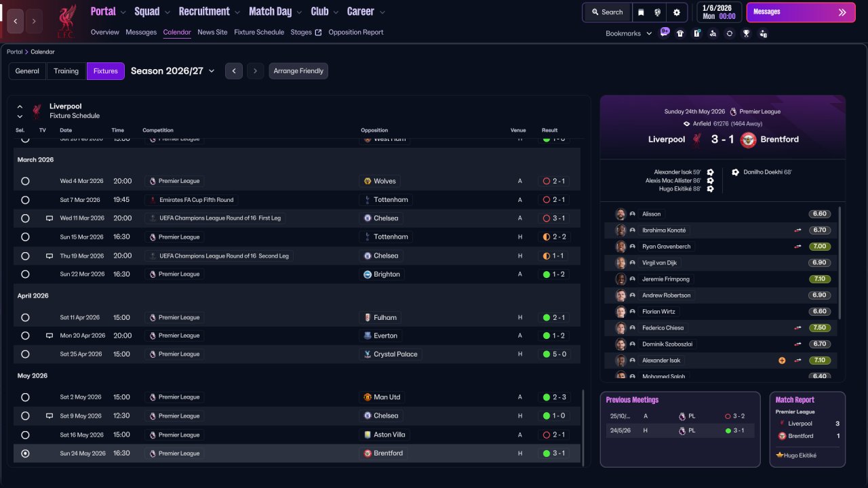Click the Liverpool club crest in header
Image resolution: width=868 pixels, height=488 pixels.
coord(66,20)
